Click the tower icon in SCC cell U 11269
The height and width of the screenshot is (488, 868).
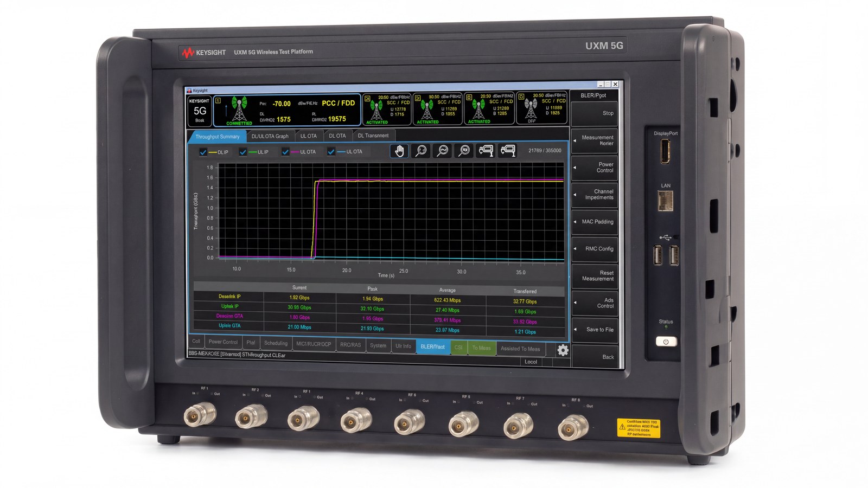pyautogui.click(x=427, y=108)
